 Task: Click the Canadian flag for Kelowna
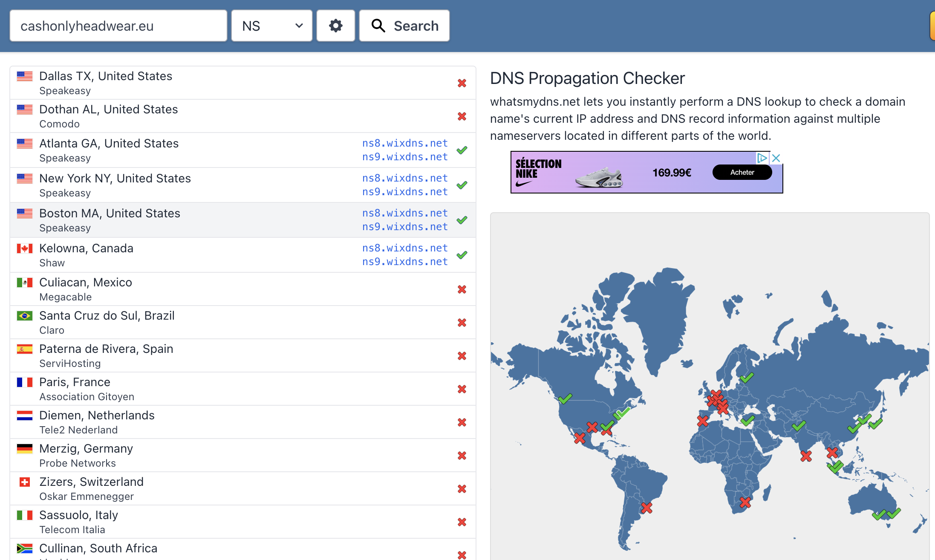[x=25, y=248]
